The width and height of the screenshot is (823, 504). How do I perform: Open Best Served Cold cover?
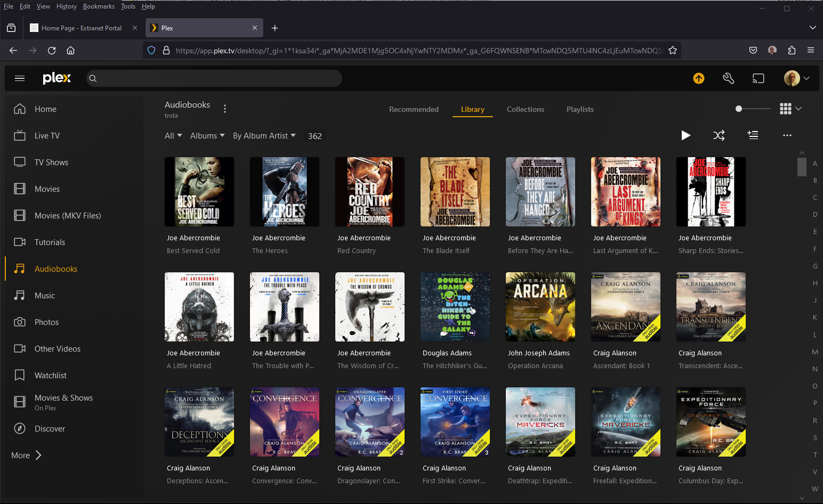pos(199,192)
